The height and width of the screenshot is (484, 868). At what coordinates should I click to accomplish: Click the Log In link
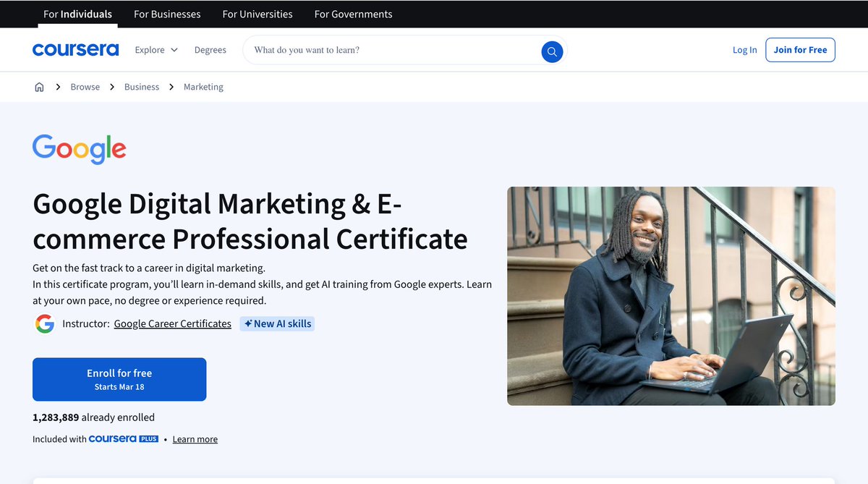[x=744, y=50]
